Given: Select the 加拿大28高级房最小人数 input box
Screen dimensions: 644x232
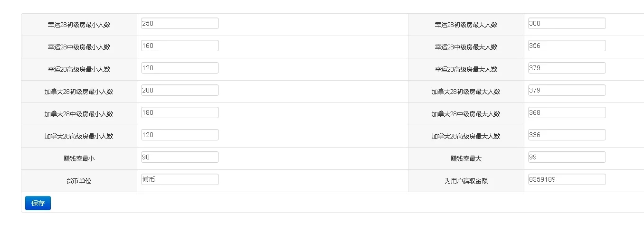Looking at the screenshot, I should 180,135.
